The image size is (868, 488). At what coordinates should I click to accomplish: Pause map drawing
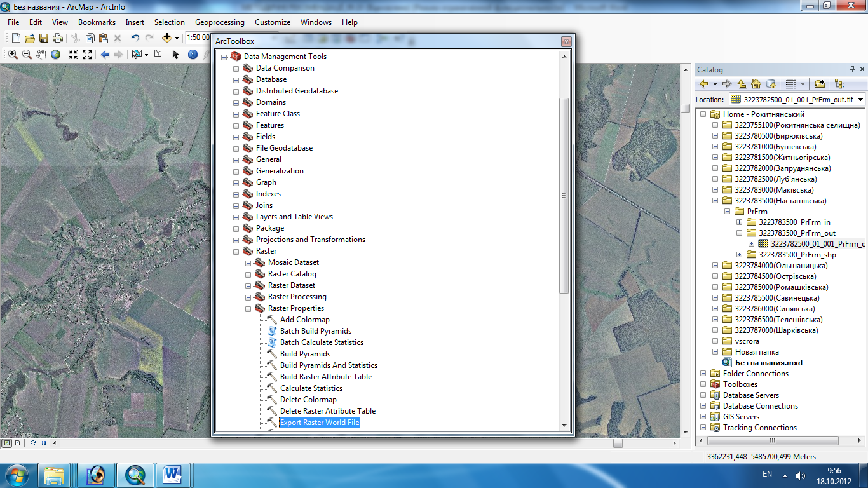[x=44, y=443]
